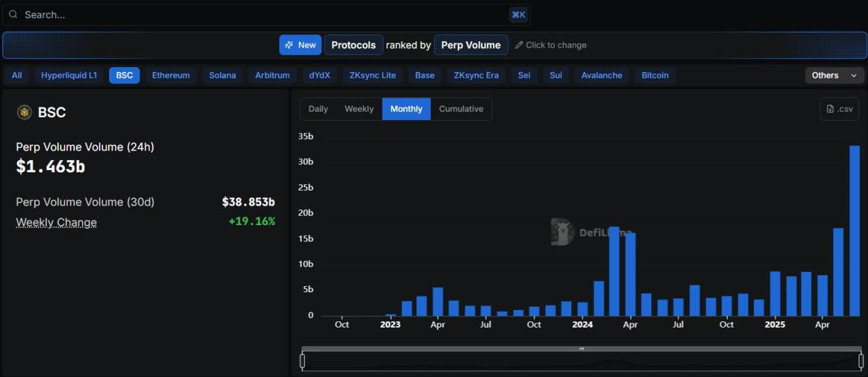
Task: Click the +19.16% weekly change value
Action: tap(252, 221)
